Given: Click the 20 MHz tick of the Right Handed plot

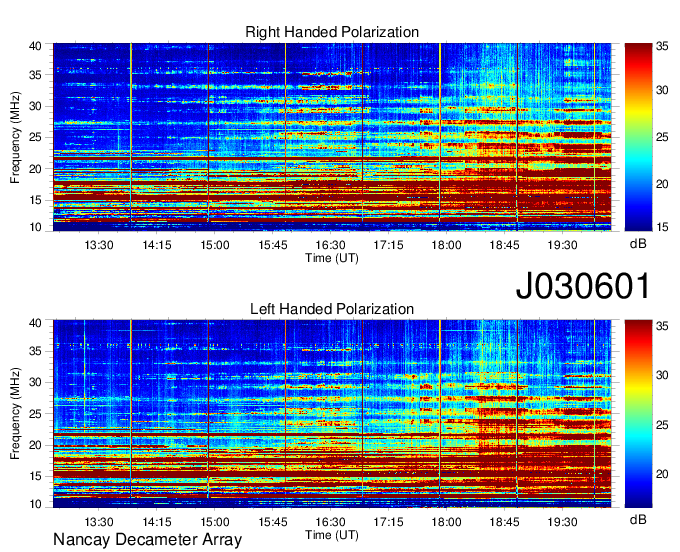Looking at the screenshot, I should [35, 169].
